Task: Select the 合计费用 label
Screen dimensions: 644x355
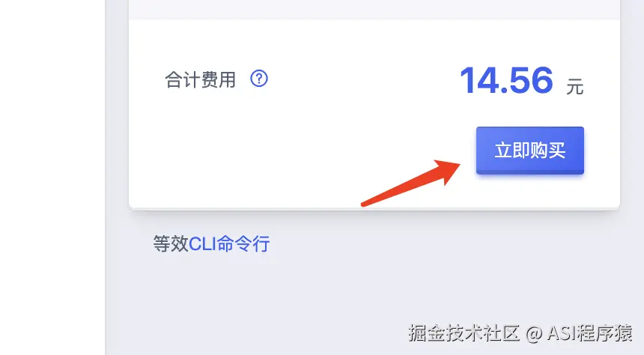Action: pos(201,79)
